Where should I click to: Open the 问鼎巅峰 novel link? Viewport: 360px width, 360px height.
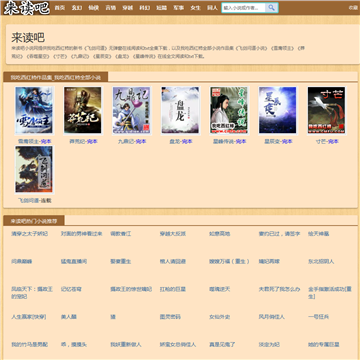point(22,261)
